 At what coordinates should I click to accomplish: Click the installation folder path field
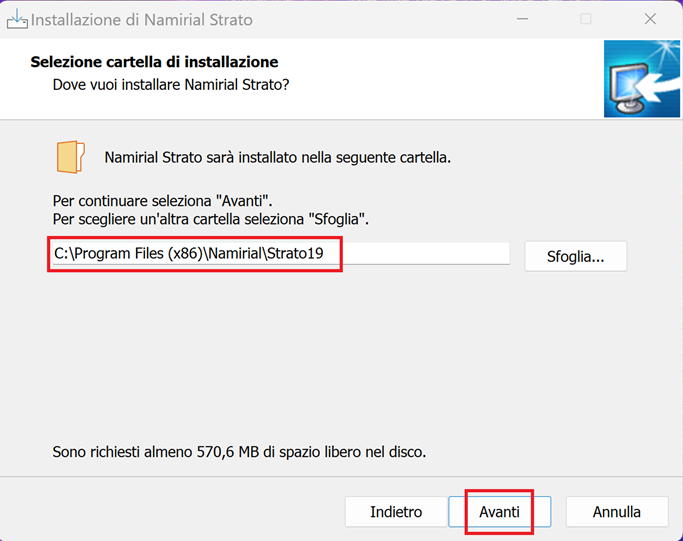[280, 254]
